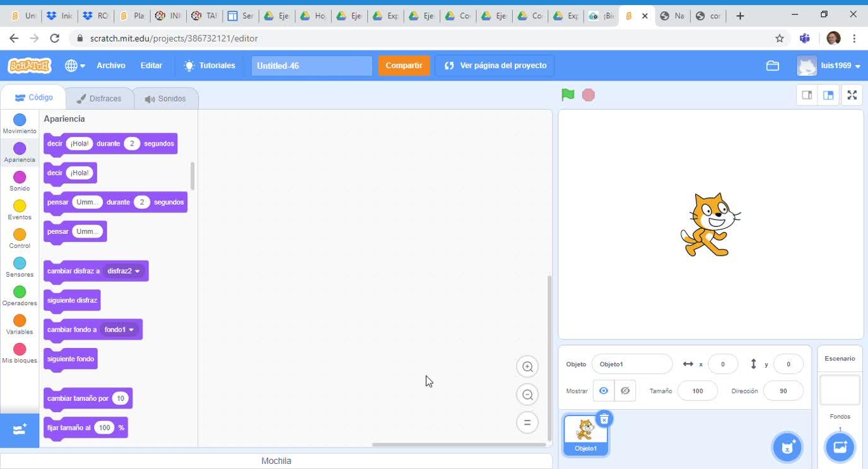Switch to the Código tab
The width and height of the screenshot is (868, 469).
point(33,98)
